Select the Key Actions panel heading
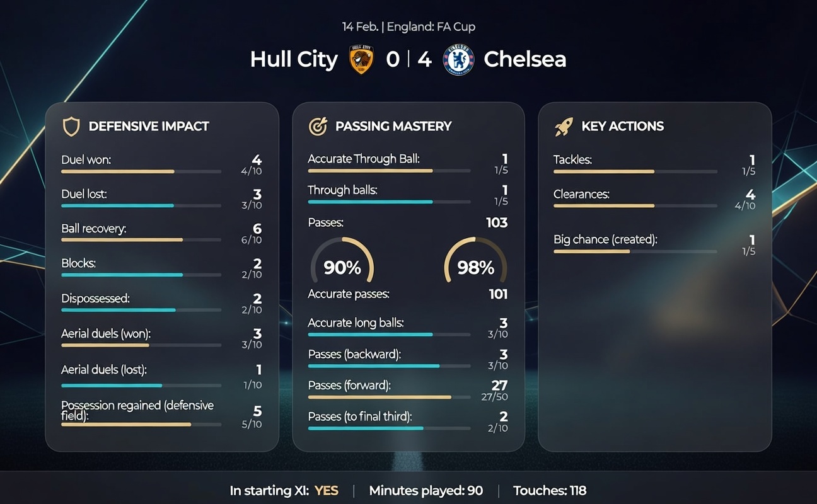The image size is (817, 504). (x=622, y=127)
